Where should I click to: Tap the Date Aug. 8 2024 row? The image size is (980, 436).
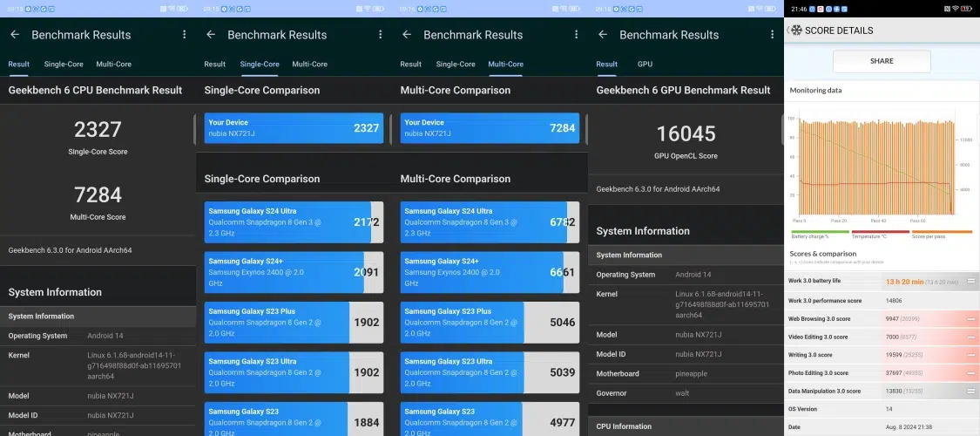(882, 426)
